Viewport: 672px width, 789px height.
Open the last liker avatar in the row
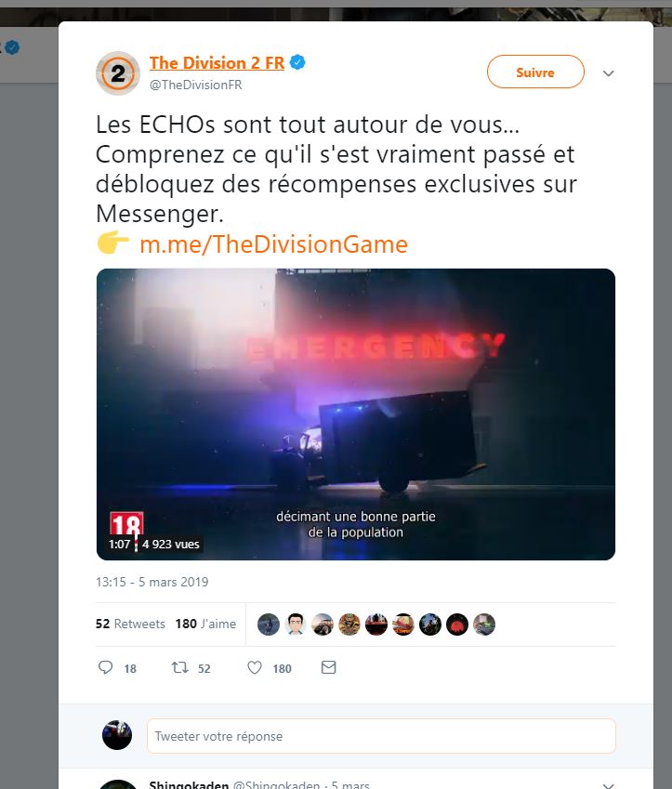(x=484, y=625)
